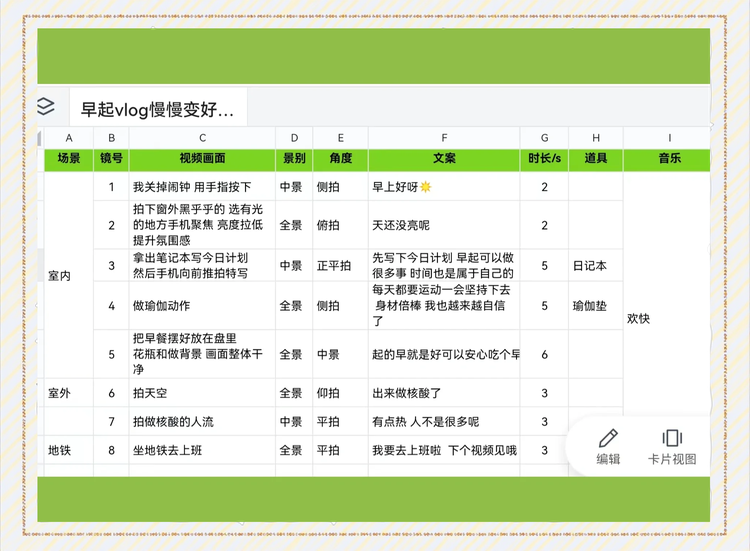Select column I header
Image resolution: width=750 pixels, height=551 pixels.
(669, 138)
